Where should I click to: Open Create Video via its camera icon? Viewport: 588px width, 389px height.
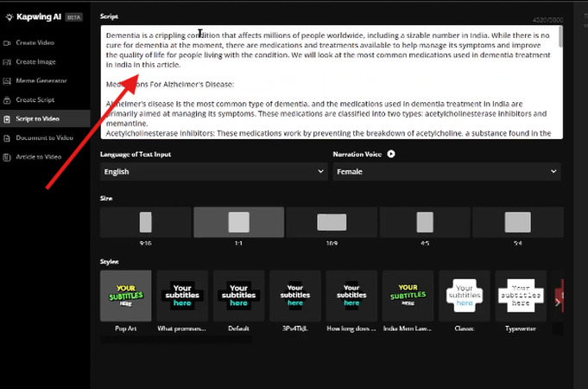7,43
